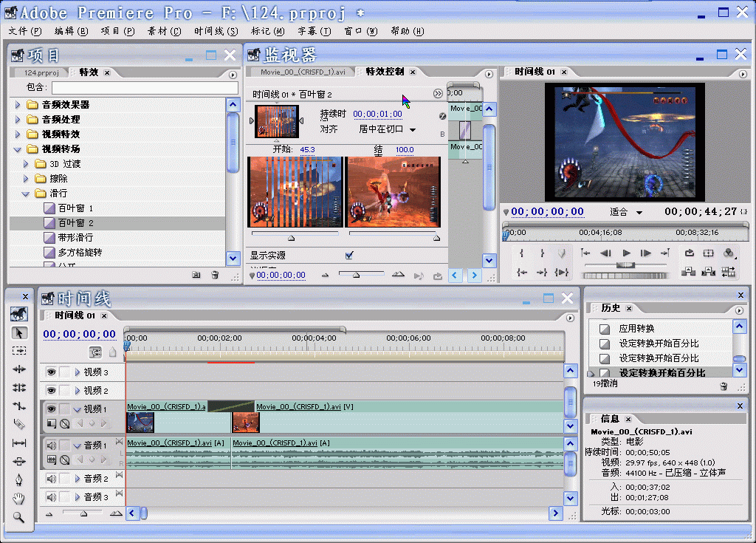Mute the 音频3 track speaker
This screenshot has width=756, height=543.
coord(51,496)
